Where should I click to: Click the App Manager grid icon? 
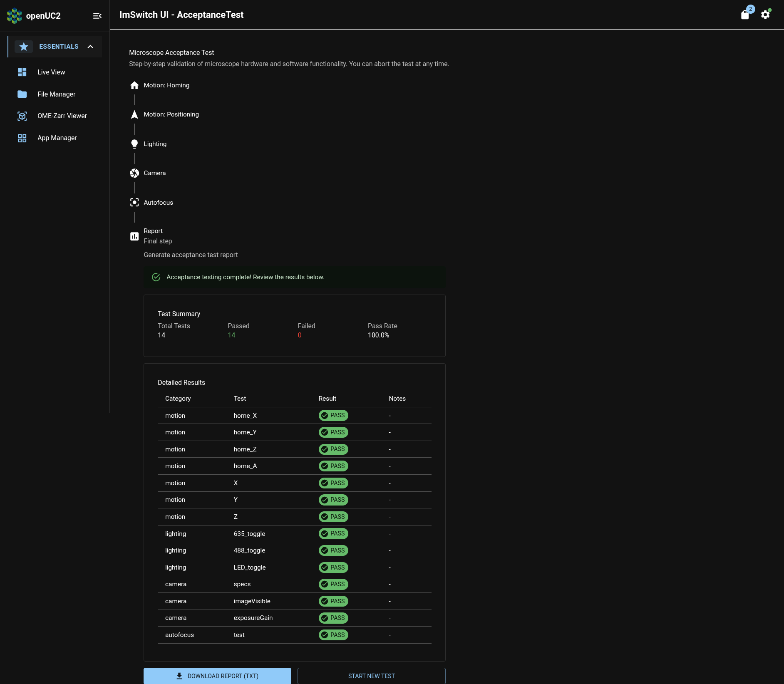coord(22,138)
